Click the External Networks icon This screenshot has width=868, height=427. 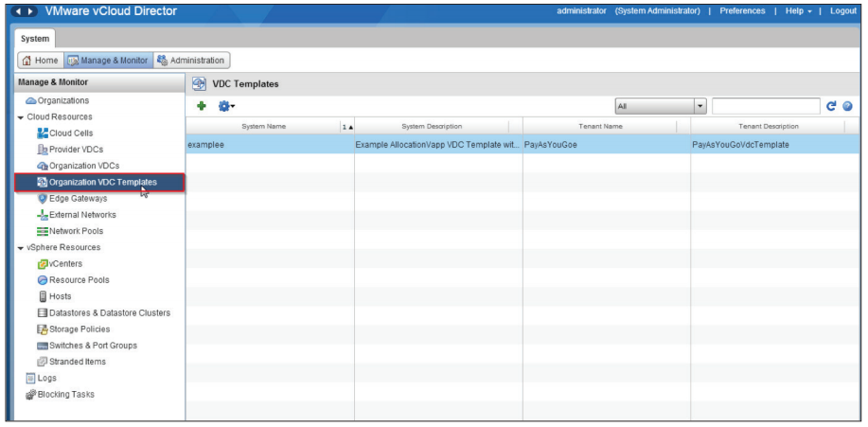click(43, 215)
